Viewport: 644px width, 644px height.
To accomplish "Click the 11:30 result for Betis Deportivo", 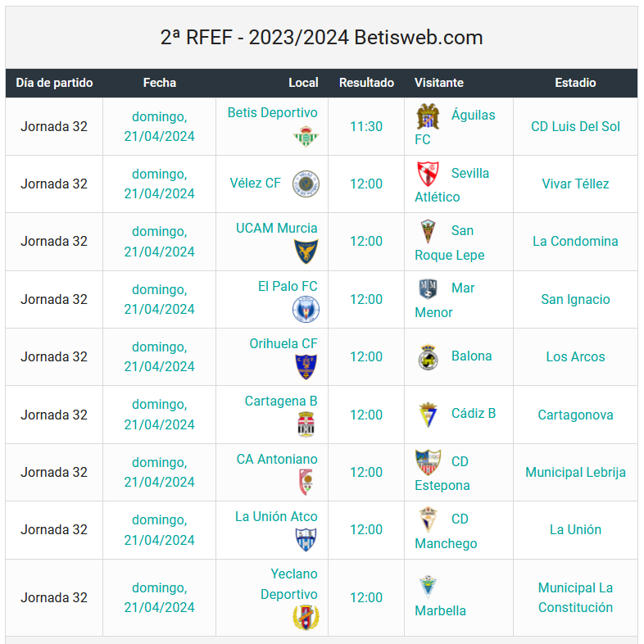I will tap(366, 126).
